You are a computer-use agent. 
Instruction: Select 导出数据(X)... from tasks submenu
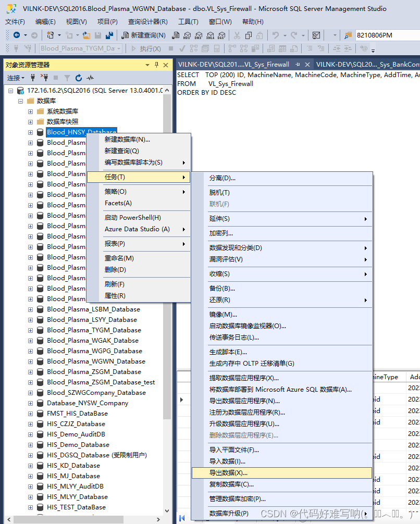(282, 473)
